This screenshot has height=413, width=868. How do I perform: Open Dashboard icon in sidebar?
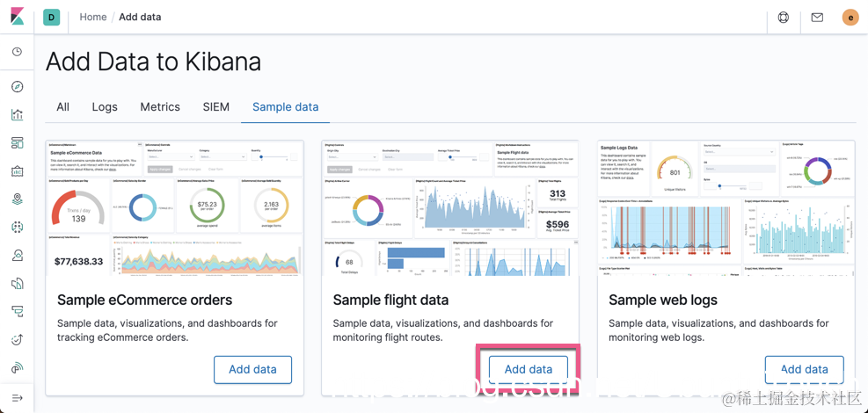coord(18,143)
